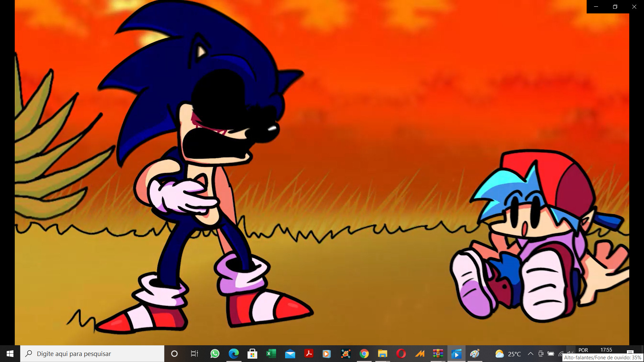Open Google Chrome from taskbar
The image size is (644, 362).
point(364,354)
